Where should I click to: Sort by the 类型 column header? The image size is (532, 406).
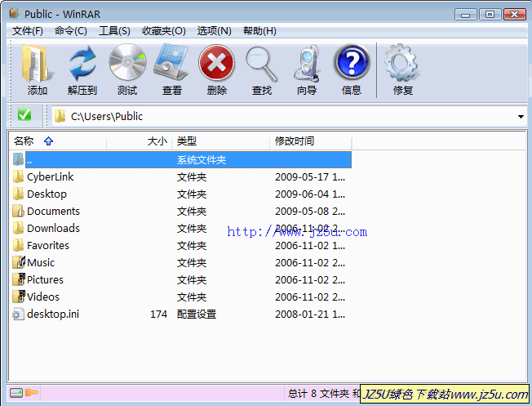click(x=221, y=141)
